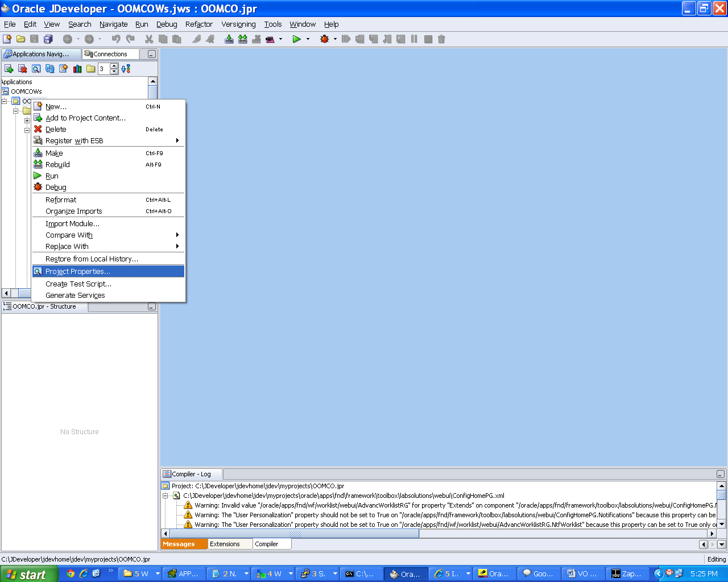
Task: Switch to Applications Navigator tab
Action: pos(41,54)
